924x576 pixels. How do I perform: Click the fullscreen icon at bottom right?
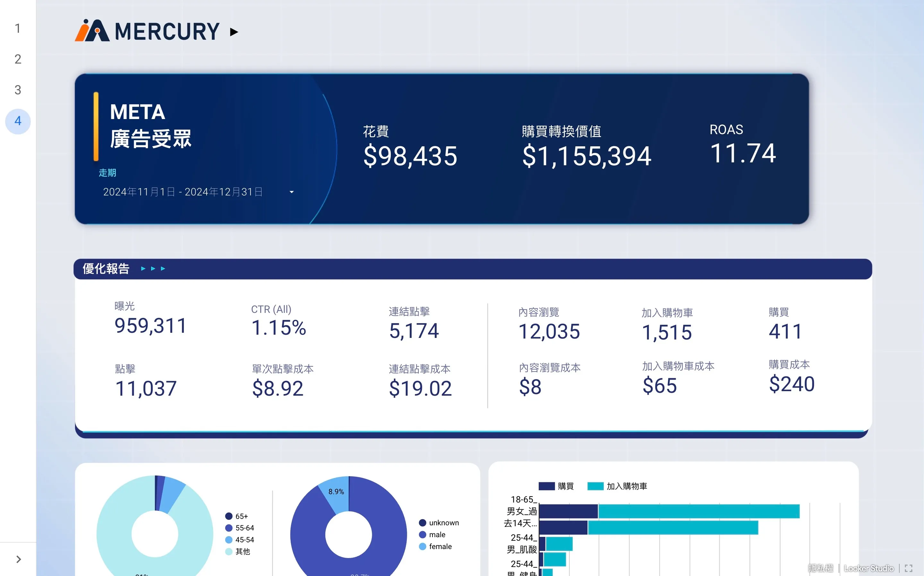908,568
